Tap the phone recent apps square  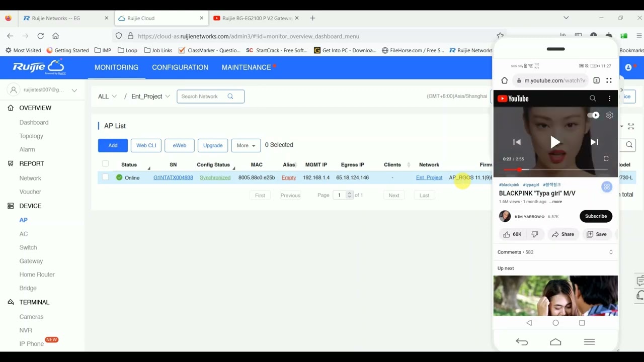[582, 323]
